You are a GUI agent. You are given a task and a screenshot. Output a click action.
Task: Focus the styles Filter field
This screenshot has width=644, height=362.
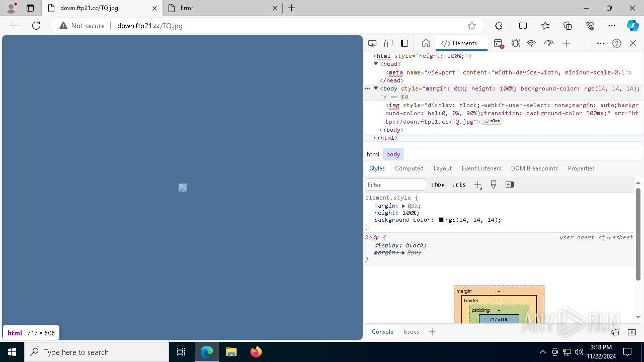[396, 185]
